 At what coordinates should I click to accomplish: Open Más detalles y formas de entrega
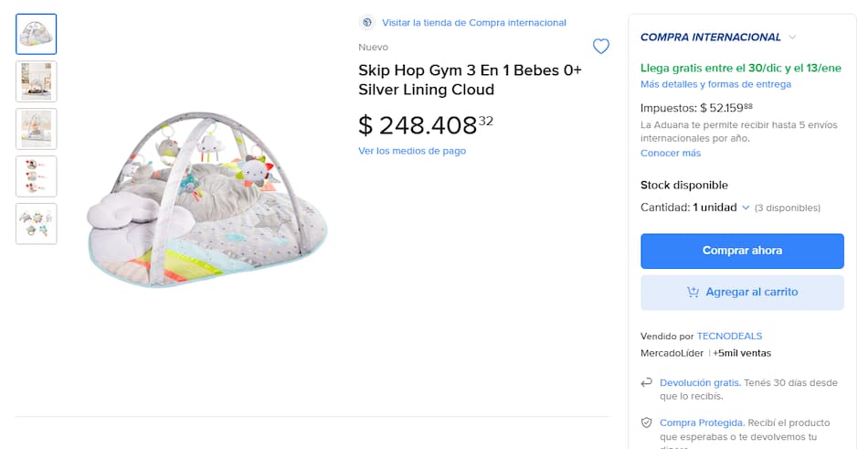(x=715, y=84)
